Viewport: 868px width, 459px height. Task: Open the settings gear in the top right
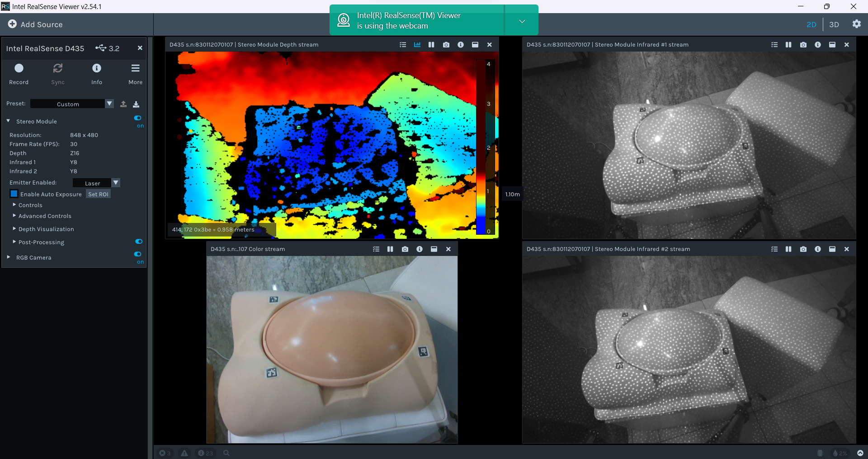pos(857,24)
